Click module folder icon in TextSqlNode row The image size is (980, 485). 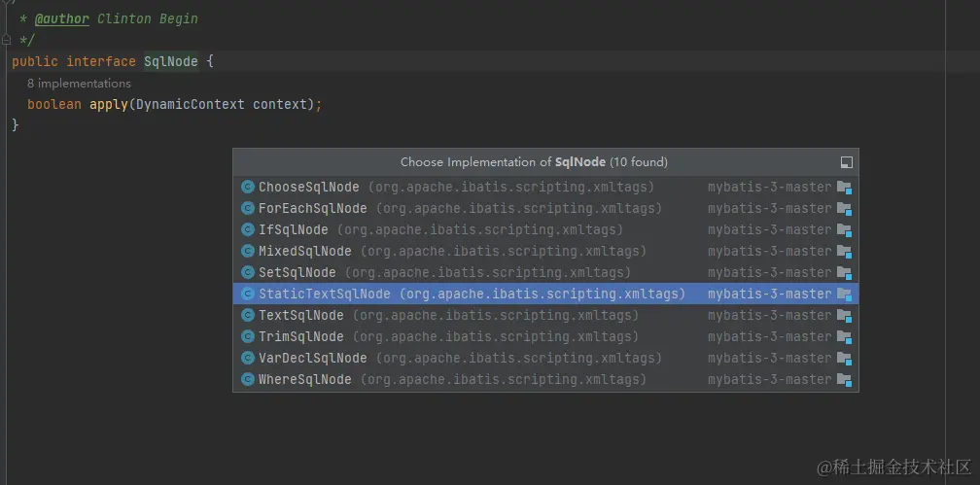coord(844,316)
